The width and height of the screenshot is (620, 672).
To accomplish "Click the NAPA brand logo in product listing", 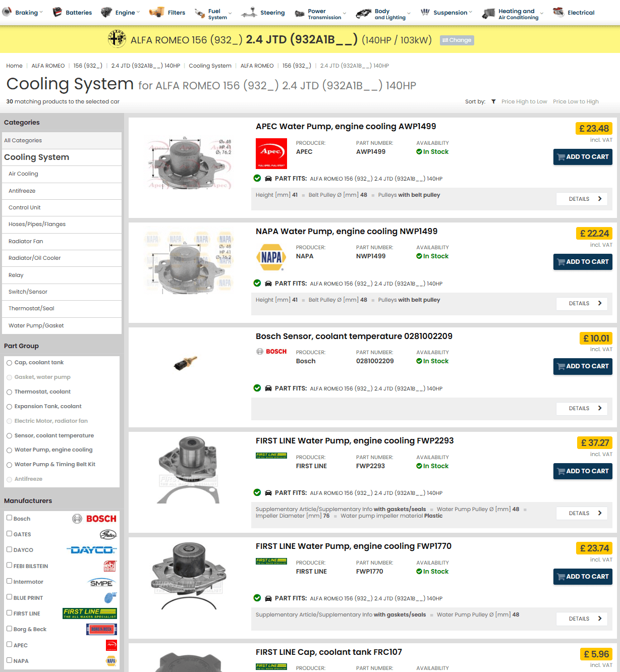I will click(271, 257).
